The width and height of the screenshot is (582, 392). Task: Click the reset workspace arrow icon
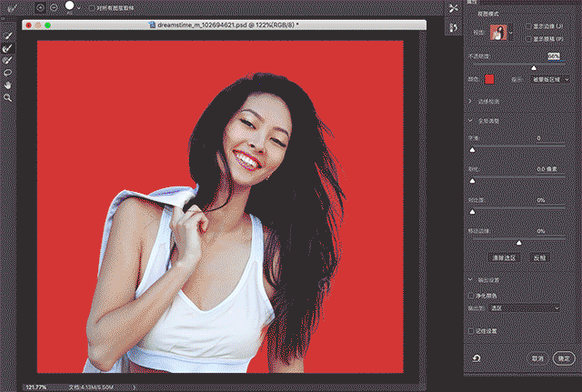pyautogui.click(x=477, y=359)
